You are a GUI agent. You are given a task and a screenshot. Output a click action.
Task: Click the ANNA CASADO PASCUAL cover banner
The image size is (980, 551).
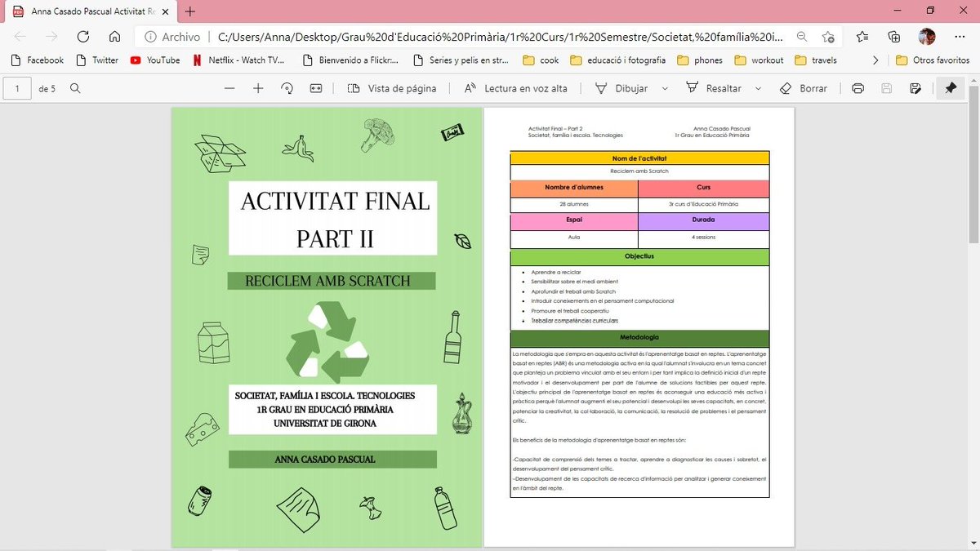coord(332,460)
